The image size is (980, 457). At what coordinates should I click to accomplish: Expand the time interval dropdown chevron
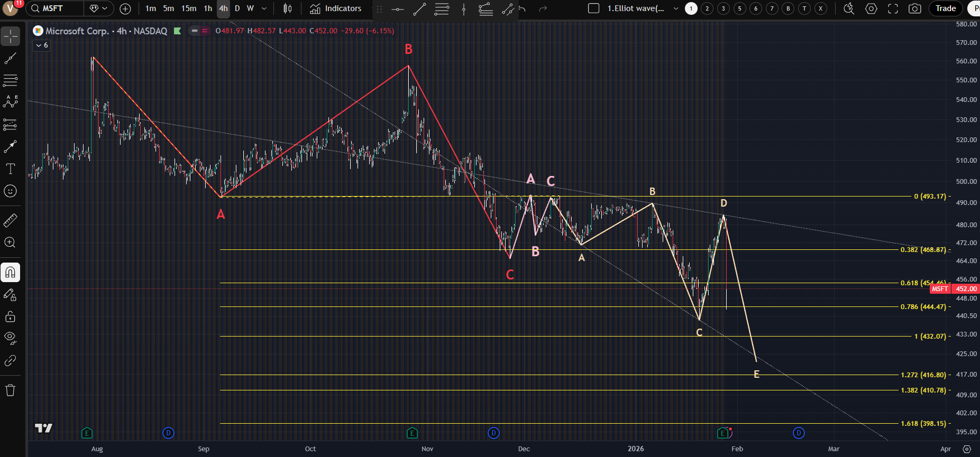(x=264, y=8)
